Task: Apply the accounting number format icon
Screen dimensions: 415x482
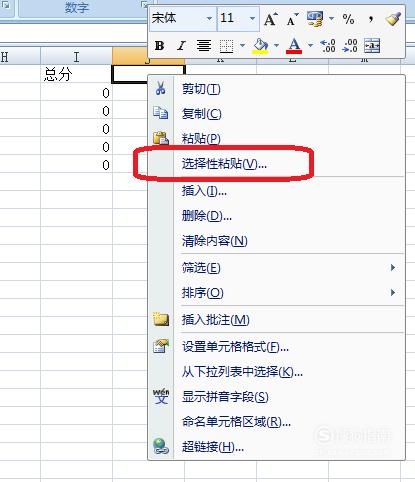Action: click(x=315, y=19)
